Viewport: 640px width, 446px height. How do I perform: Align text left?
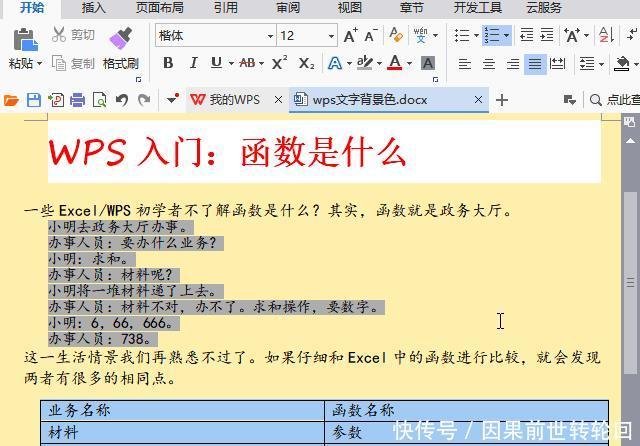point(464,64)
